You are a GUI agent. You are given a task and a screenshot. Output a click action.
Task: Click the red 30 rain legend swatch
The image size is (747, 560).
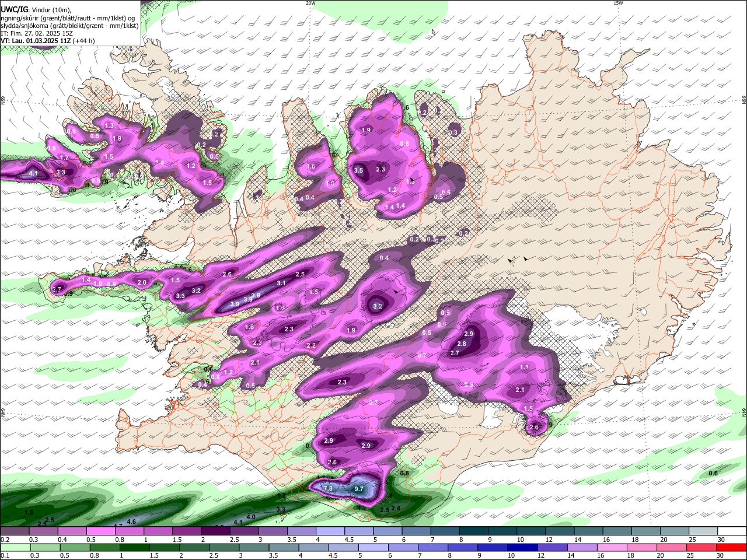731,548
